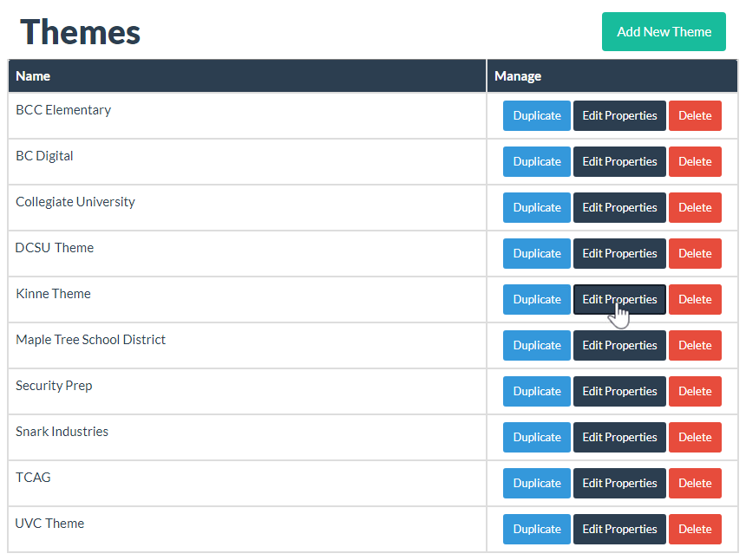The image size is (746, 560).
Task: Edit properties of UVC Theme
Action: tap(619, 529)
